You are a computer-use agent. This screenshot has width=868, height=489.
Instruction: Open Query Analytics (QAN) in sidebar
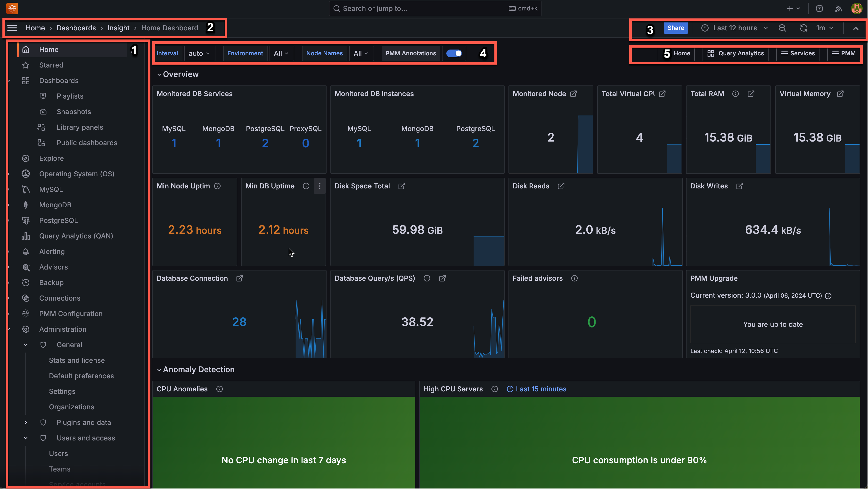click(76, 236)
